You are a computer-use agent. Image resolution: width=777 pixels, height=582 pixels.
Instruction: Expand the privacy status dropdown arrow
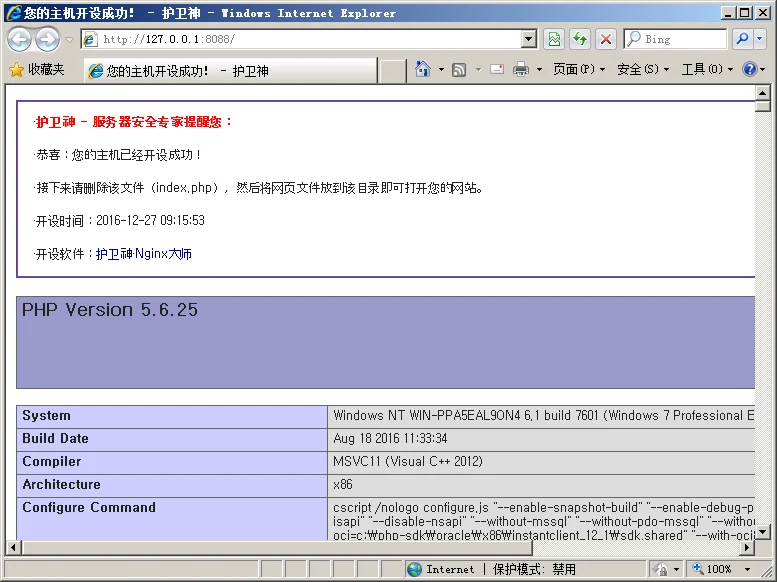[x=676, y=569]
